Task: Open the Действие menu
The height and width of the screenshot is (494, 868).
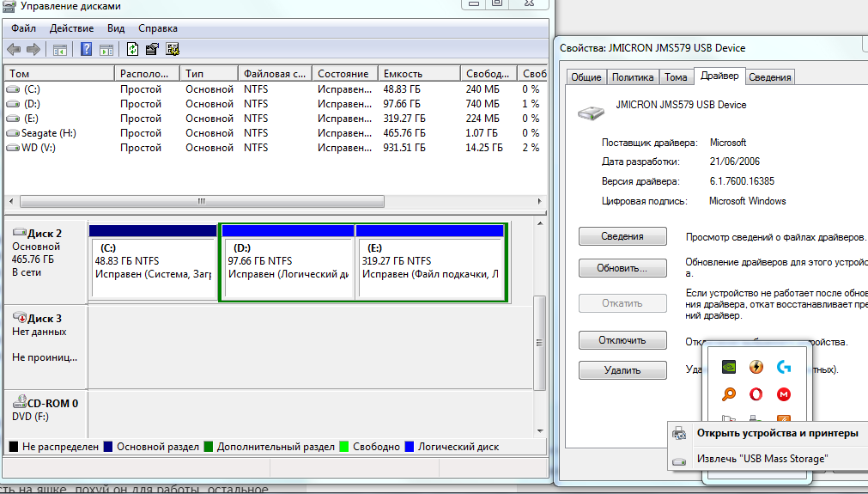Action: click(x=71, y=28)
